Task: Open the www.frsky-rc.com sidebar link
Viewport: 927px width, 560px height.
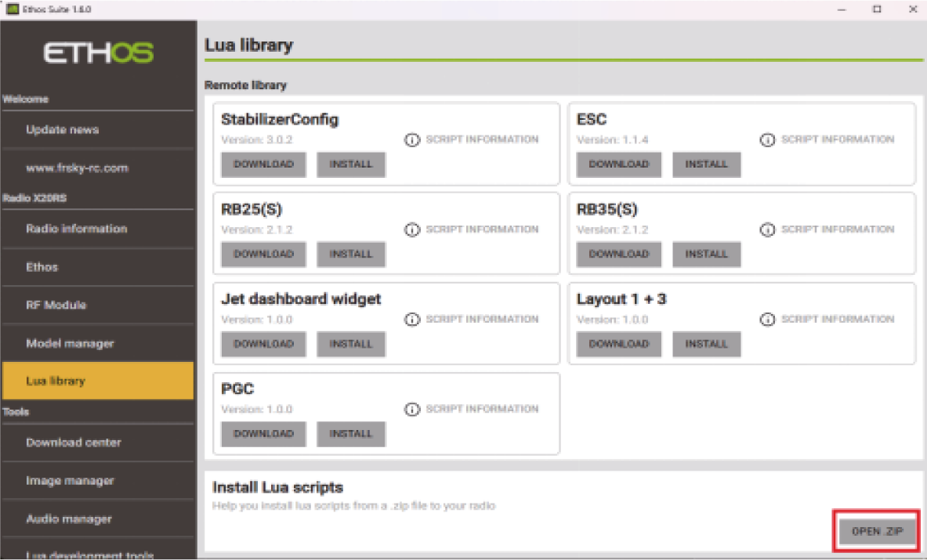Action: (x=76, y=168)
